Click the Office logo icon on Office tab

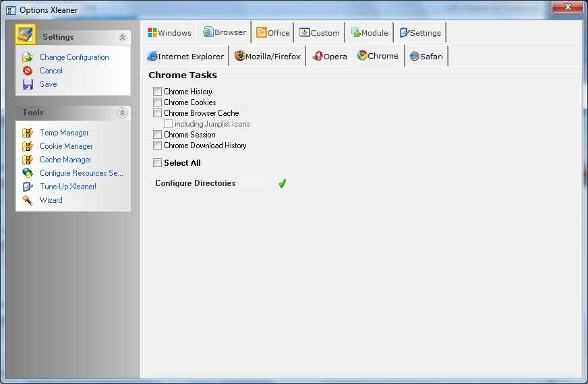[262, 32]
